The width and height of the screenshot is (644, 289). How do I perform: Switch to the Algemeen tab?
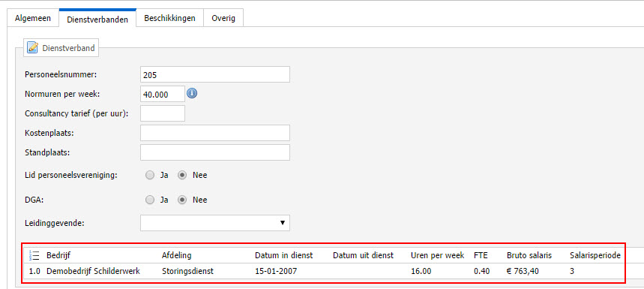pyautogui.click(x=33, y=18)
